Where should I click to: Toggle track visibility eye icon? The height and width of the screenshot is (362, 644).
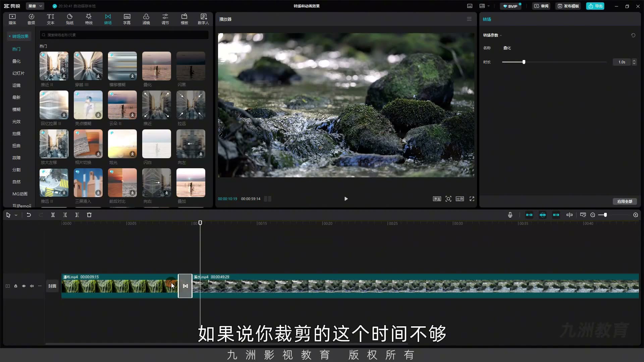point(24,286)
